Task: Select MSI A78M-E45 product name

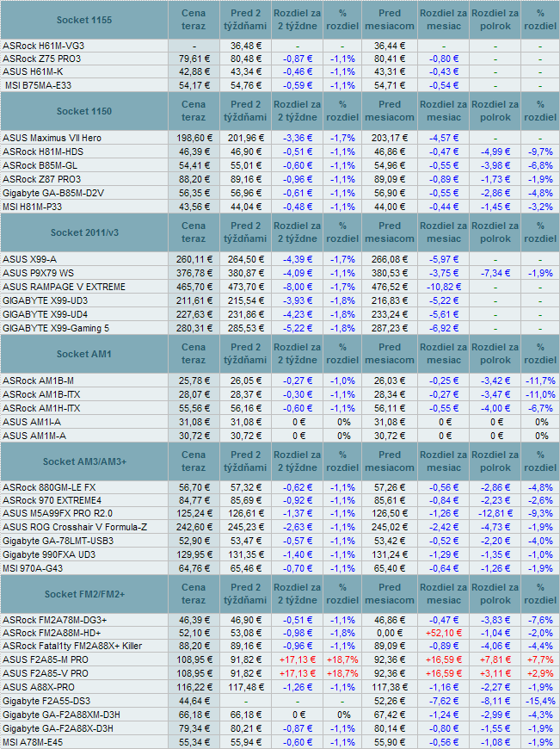Action: pos(33,743)
